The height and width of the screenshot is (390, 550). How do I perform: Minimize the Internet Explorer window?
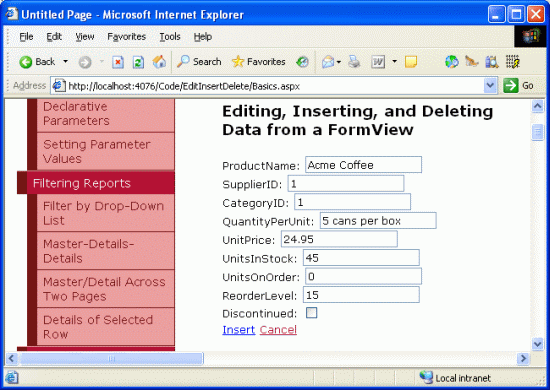click(496, 14)
